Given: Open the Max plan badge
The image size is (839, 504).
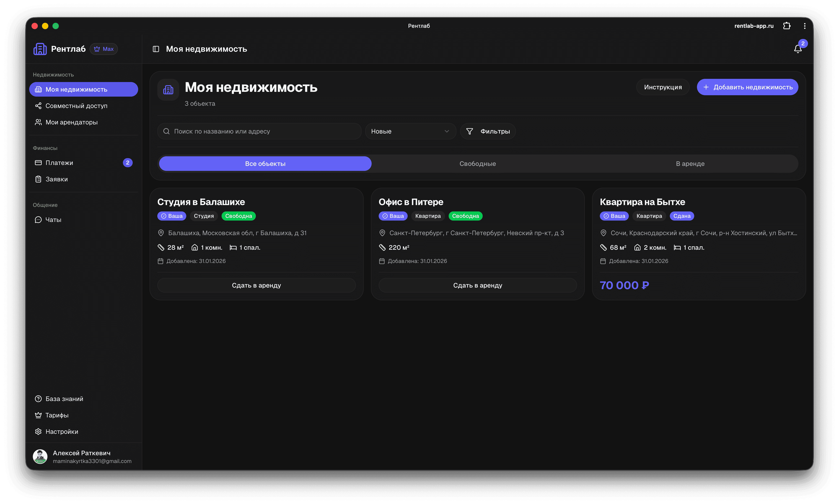Looking at the screenshot, I should [104, 49].
